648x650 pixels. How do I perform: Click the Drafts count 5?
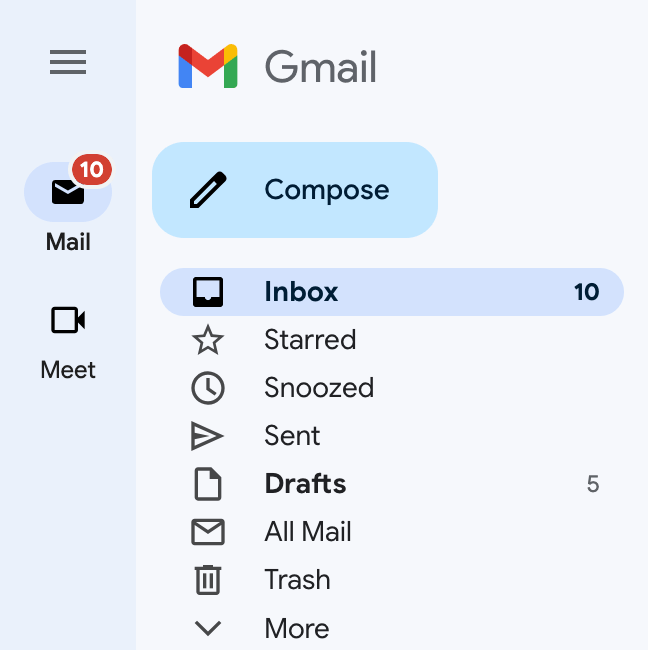click(x=593, y=484)
